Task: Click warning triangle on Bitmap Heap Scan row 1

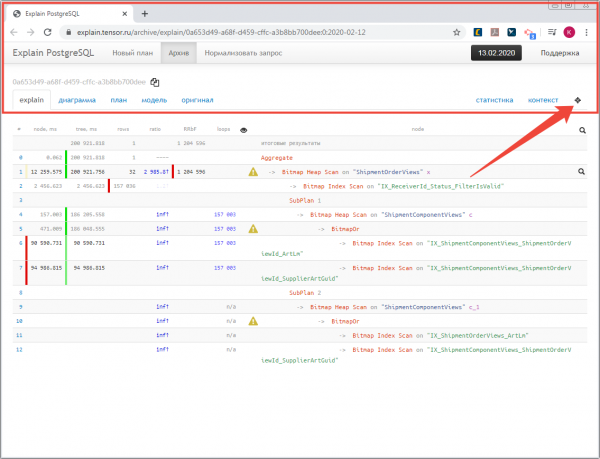Action: tap(253, 172)
